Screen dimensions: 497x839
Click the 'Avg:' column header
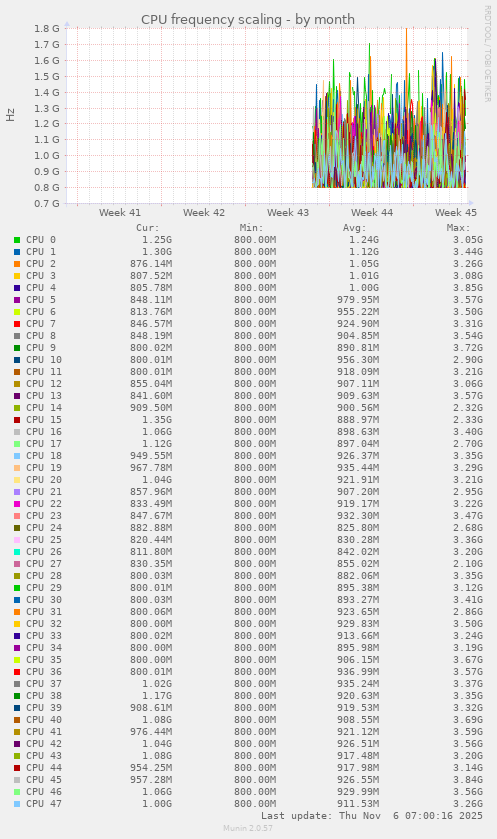355,228
